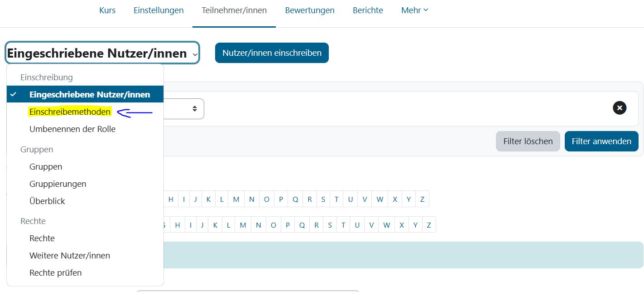Open the Einstellungen tab
The image size is (644, 292).
point(159,10)
